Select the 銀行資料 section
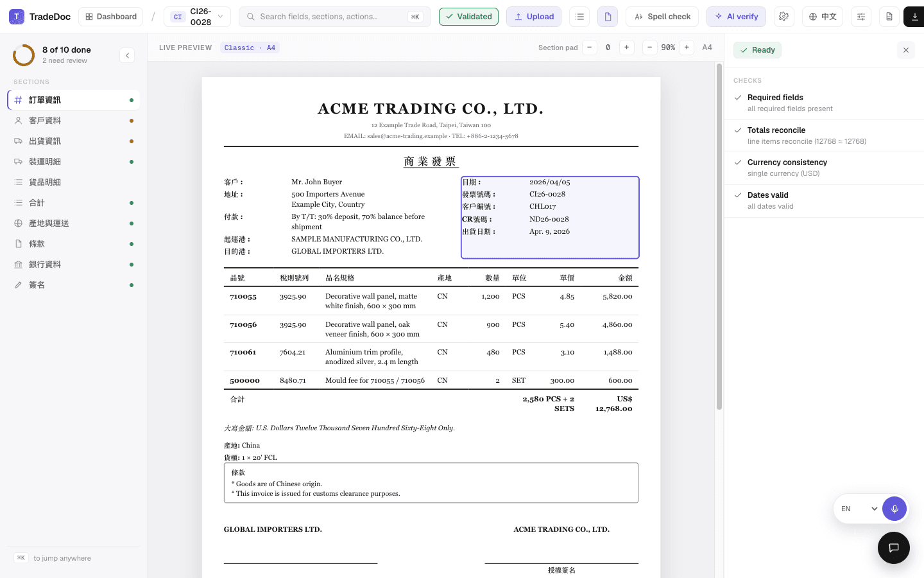 74,265
